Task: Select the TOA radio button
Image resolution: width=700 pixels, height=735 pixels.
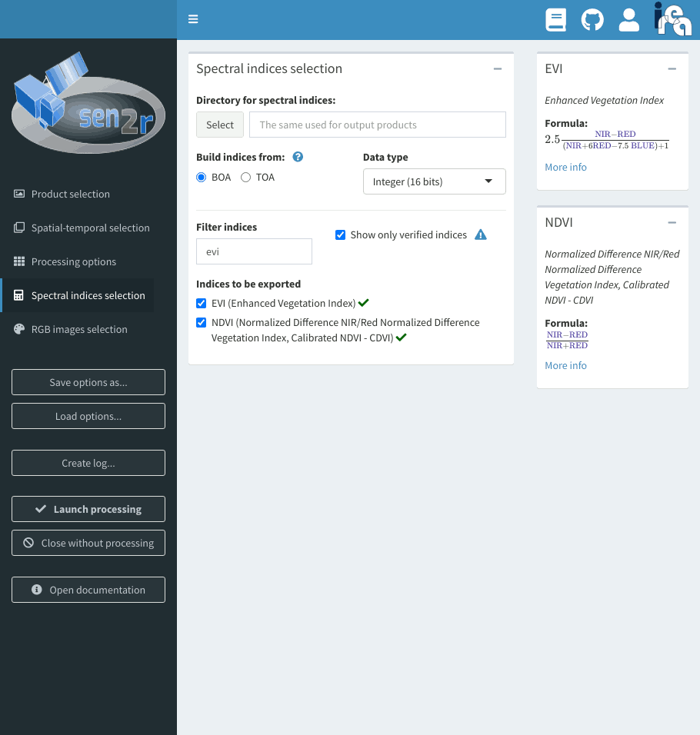Action: coord(245,177)
